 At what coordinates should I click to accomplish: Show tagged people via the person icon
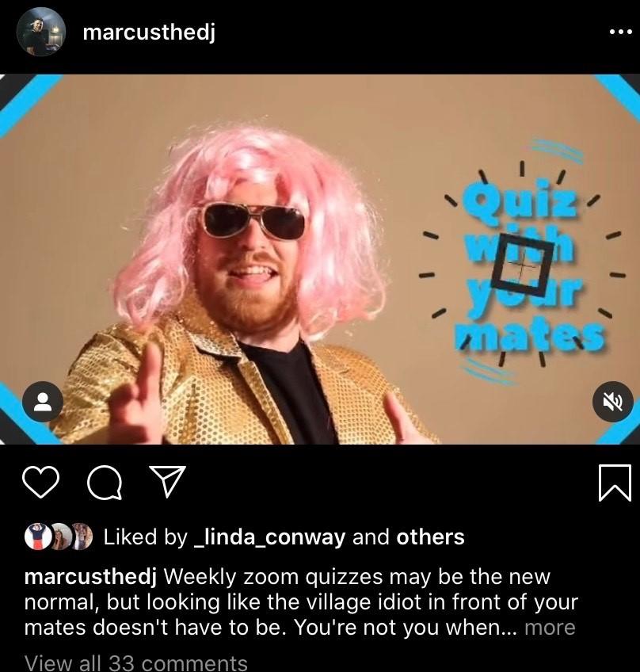pyautogui.click(x=43, y=402)
